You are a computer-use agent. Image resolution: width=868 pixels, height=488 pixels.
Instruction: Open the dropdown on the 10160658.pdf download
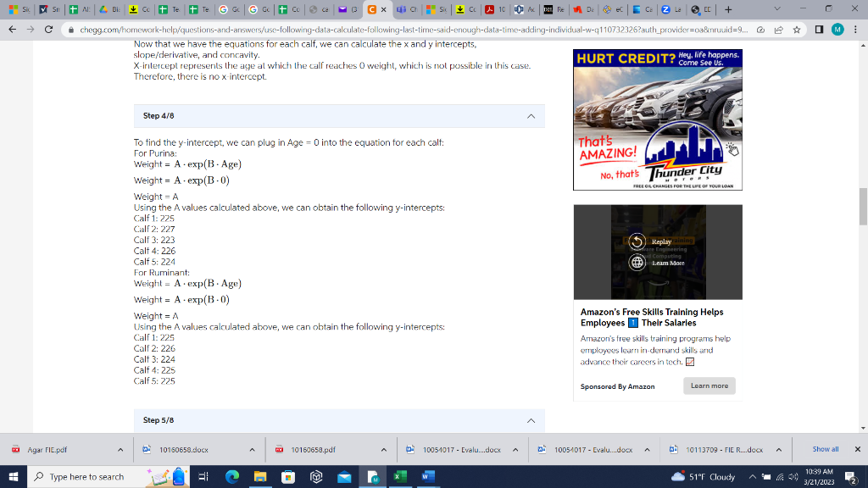click(x=384, y=450)
